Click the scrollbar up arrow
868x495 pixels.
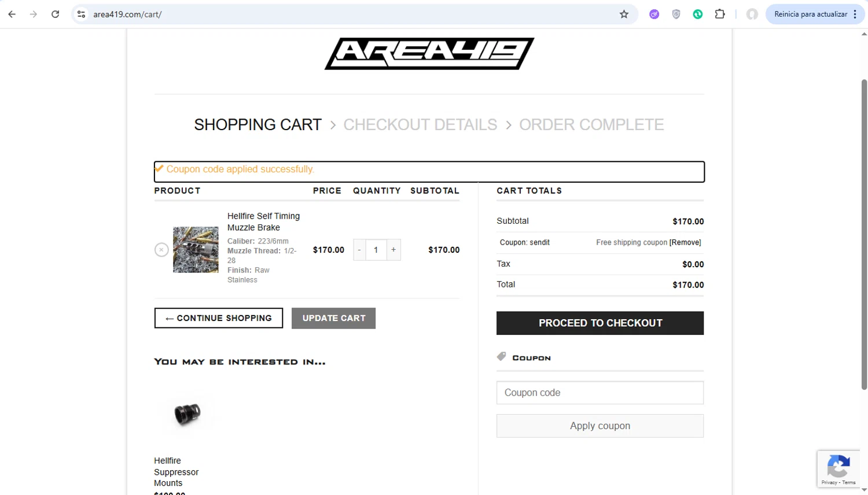[x=864, y=34]
